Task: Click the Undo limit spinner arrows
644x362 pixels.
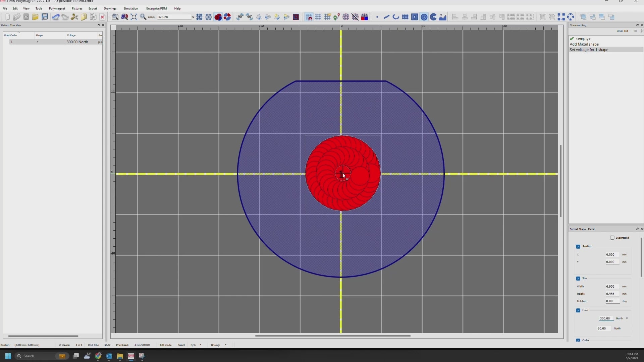Action: coord(641,31)
